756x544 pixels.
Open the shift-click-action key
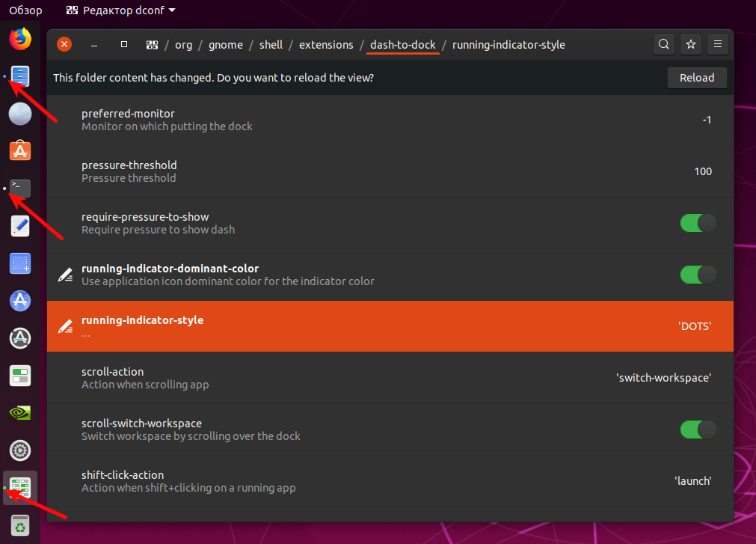390,481
